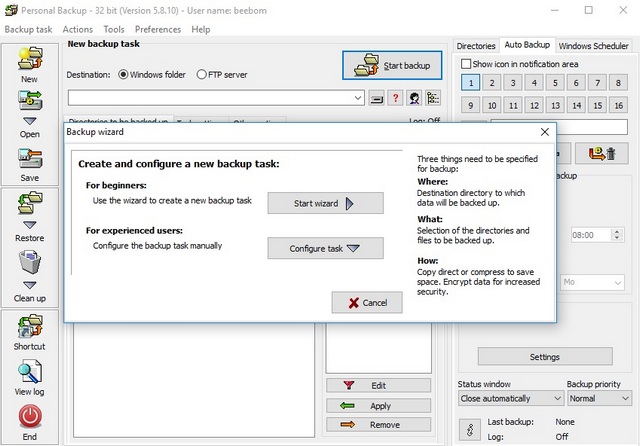
Task: Click the Settings button
Action: pos(545,357)
